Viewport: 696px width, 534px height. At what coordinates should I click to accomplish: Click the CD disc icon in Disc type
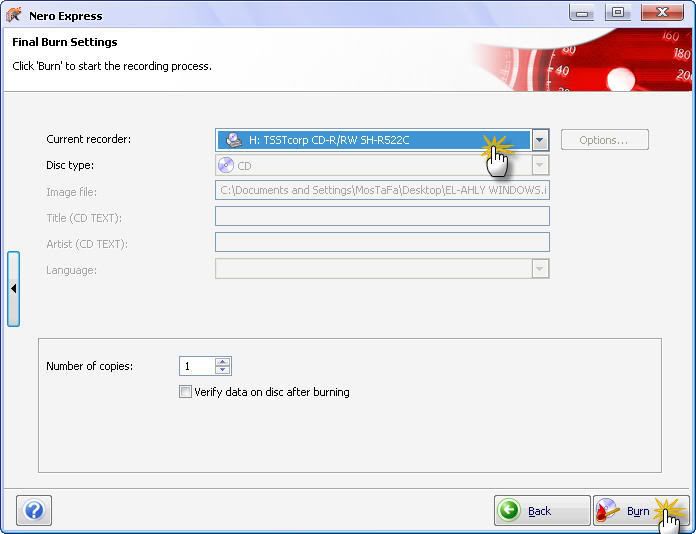tap(226, 165)
